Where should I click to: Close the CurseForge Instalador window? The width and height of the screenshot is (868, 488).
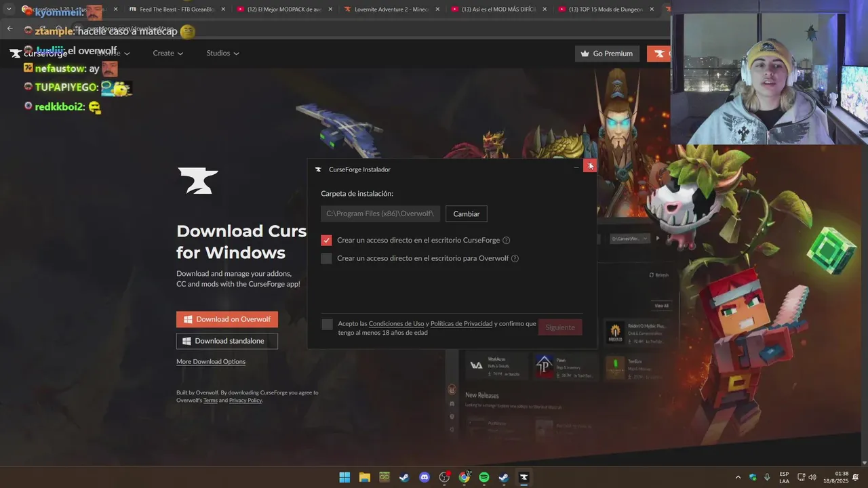pos(590,166)
